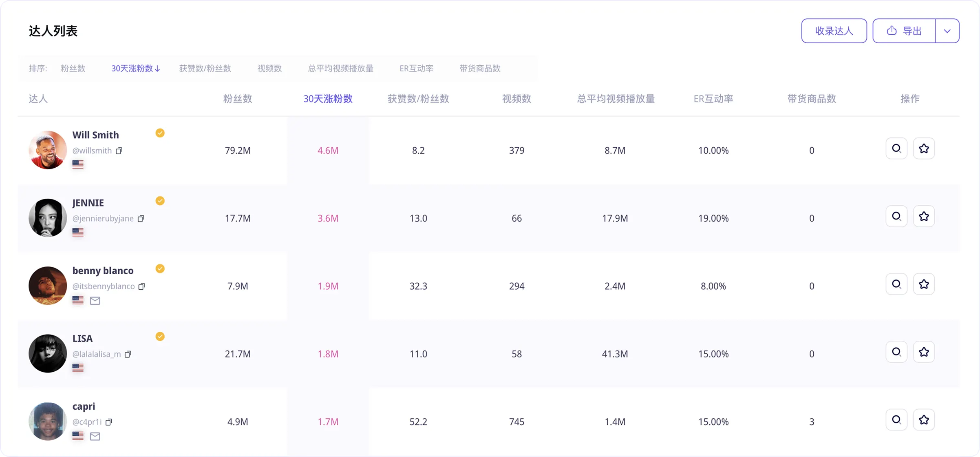Sort by ER互动率 in sort bar

coord(416,69)
